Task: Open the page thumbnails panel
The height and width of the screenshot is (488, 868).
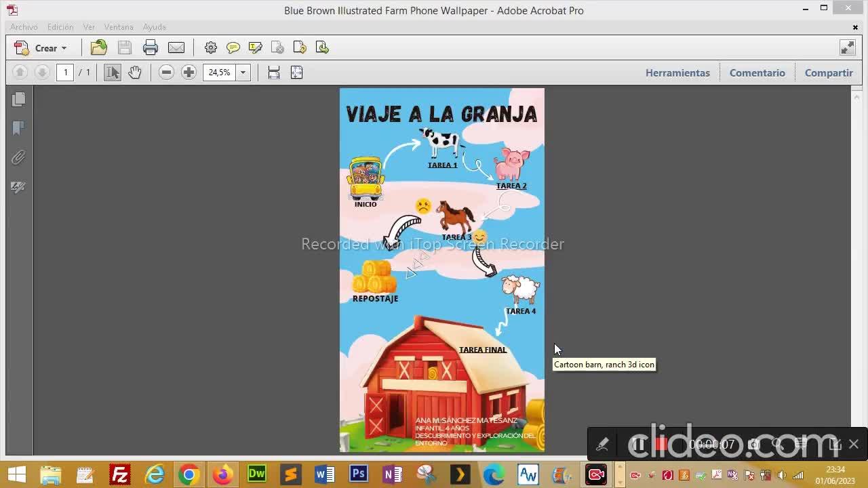Action: [x=18, y=100]
